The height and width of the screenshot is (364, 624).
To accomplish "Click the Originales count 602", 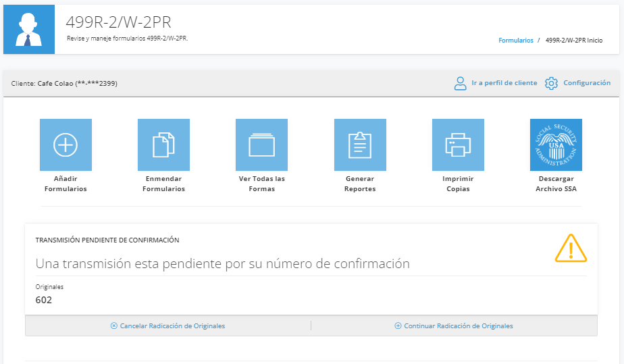I will click(44, 300).
